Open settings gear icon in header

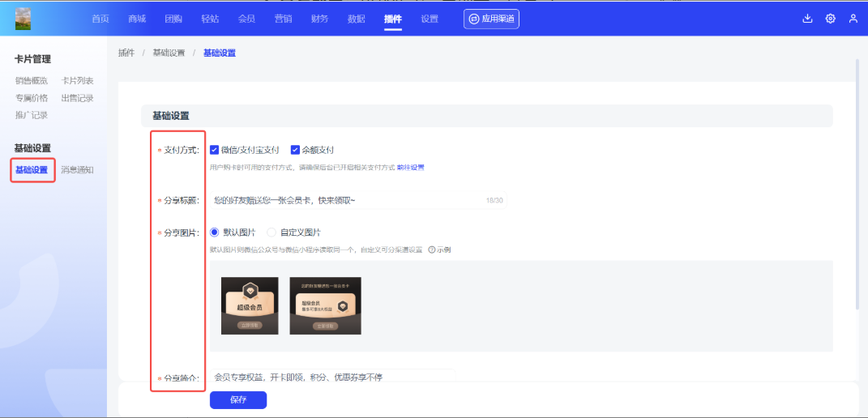tap(830, 19)
